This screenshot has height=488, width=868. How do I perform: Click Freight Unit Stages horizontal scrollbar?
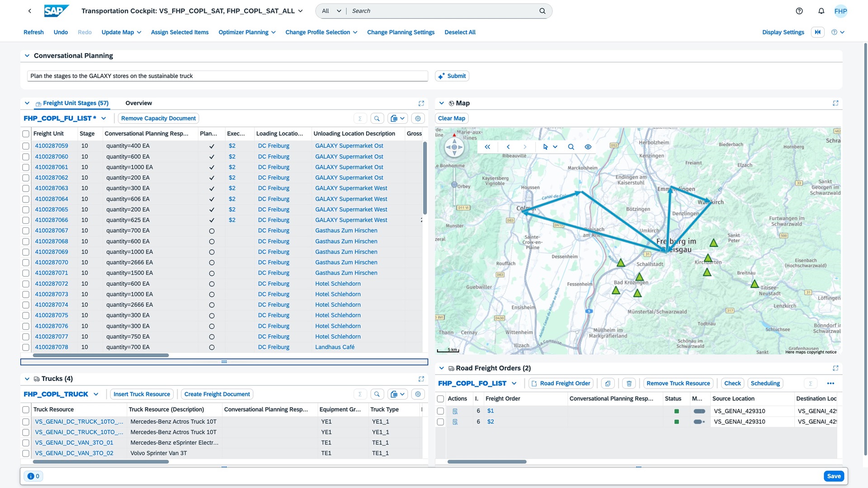[101, 355]
